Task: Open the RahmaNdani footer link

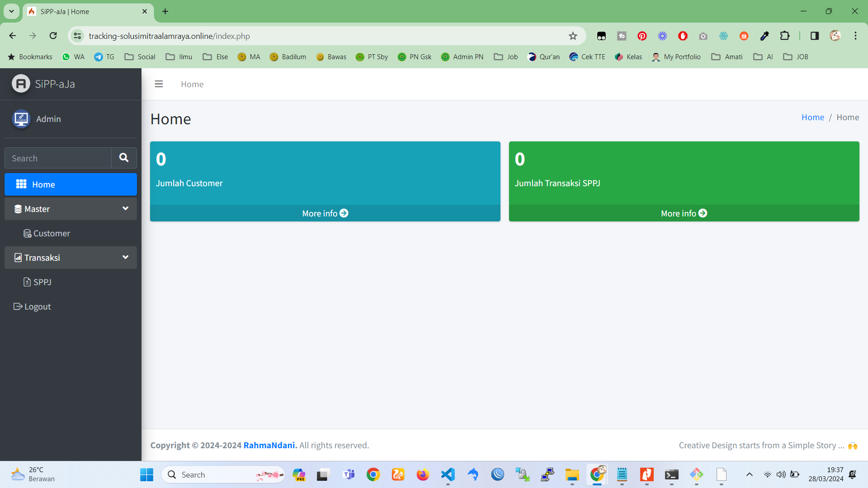Action: [x=269, y=445]
